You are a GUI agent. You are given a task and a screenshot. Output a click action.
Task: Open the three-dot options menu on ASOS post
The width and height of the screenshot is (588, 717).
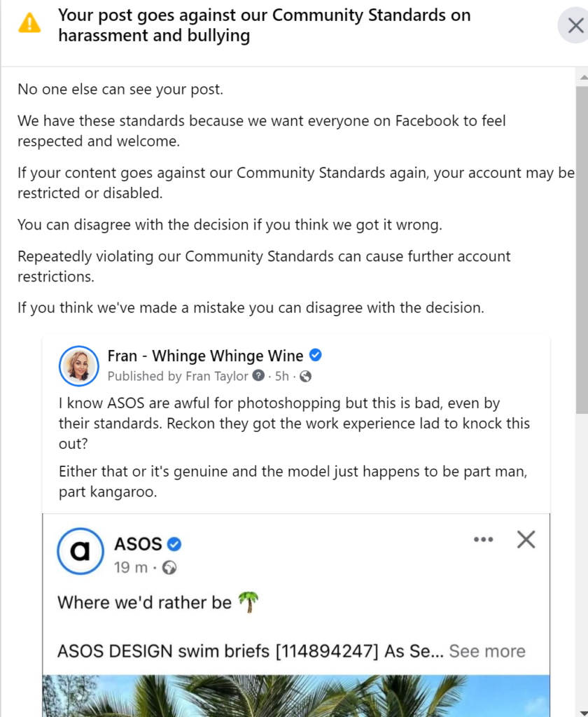483,540
